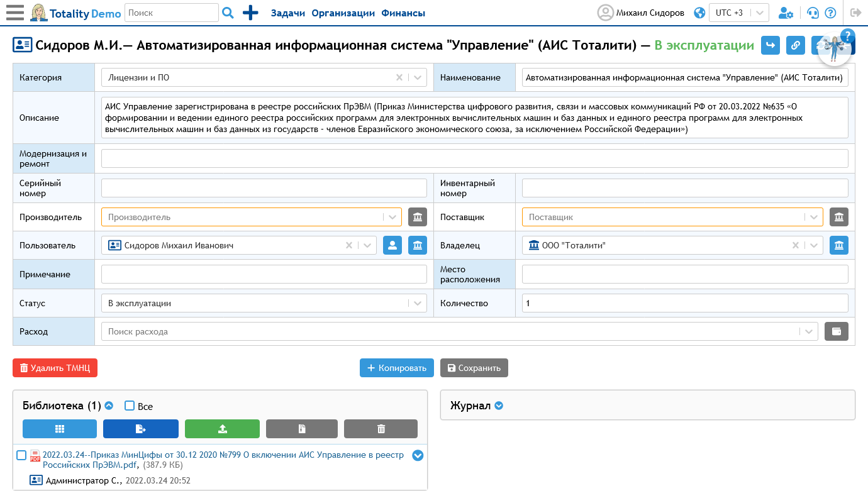Click the Модернизация и ремонт field

point(475,158)
